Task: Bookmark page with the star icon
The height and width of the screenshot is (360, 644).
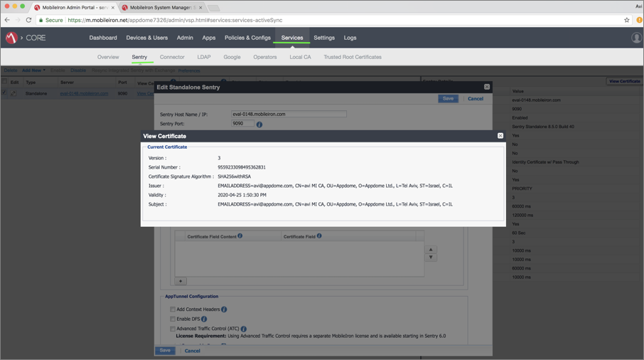Action: 627,20
